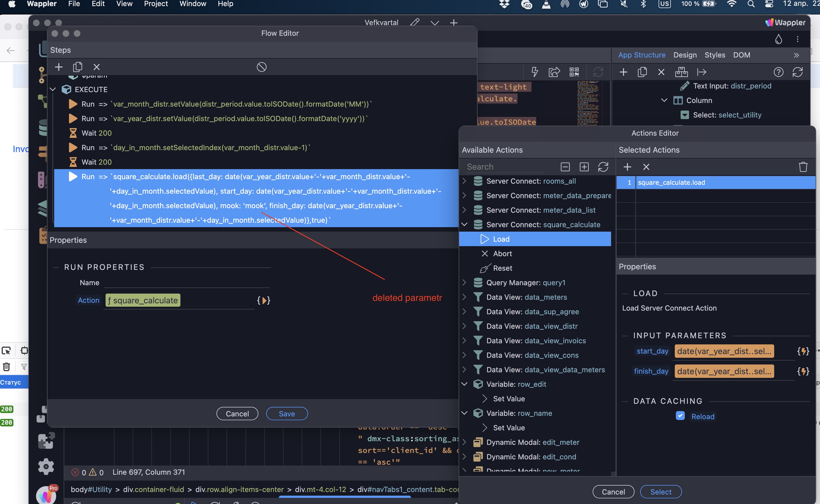Screen dimensions: 820x504
Task: Open the QR code preview icon
Action: [x=574, y=72]
